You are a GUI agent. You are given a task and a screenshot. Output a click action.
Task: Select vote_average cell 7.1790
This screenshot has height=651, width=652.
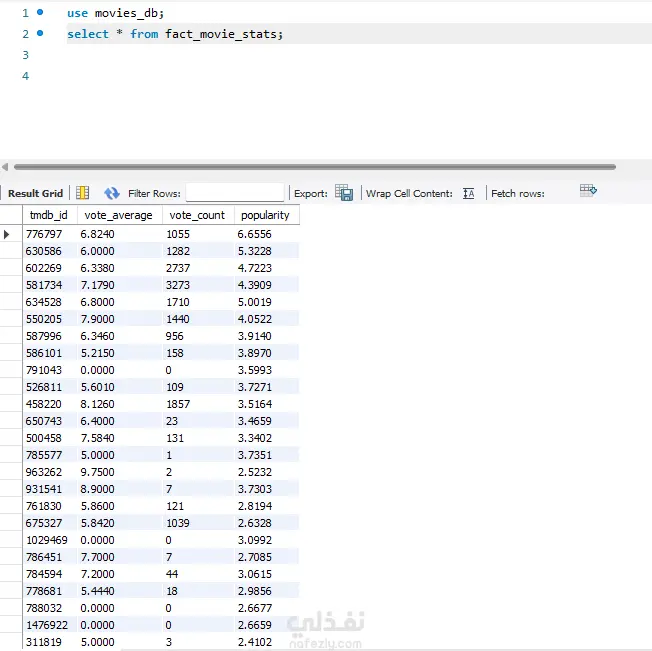120,285
